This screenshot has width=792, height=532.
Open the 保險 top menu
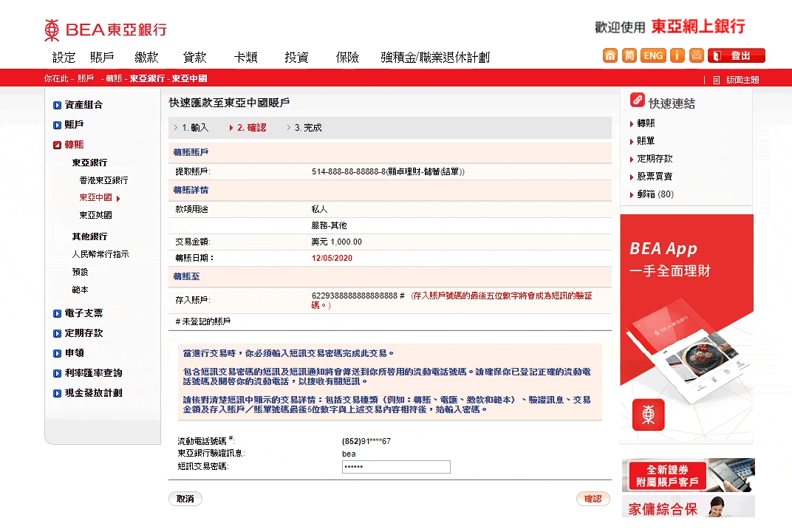pos(347,58)
